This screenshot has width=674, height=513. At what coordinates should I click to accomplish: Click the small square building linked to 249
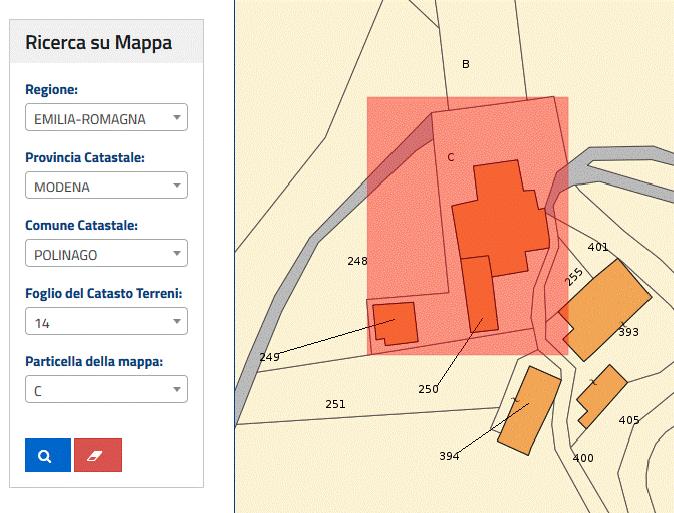click(x=395, y=323)
